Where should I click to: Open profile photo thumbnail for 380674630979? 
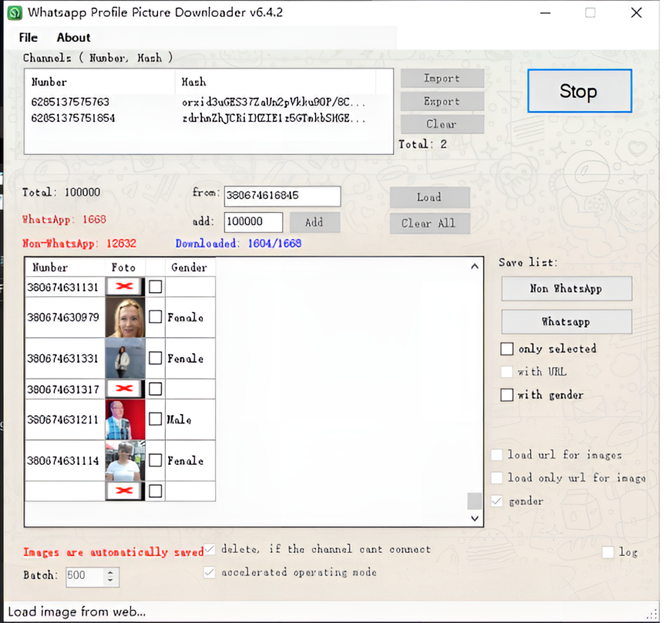(125, 317)
